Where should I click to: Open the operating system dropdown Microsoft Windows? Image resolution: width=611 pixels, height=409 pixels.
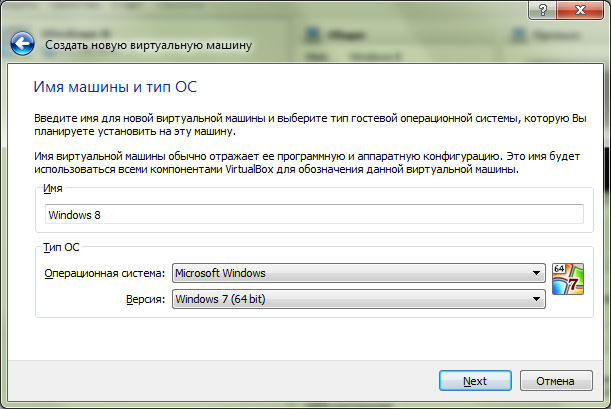tap(358, 273)
